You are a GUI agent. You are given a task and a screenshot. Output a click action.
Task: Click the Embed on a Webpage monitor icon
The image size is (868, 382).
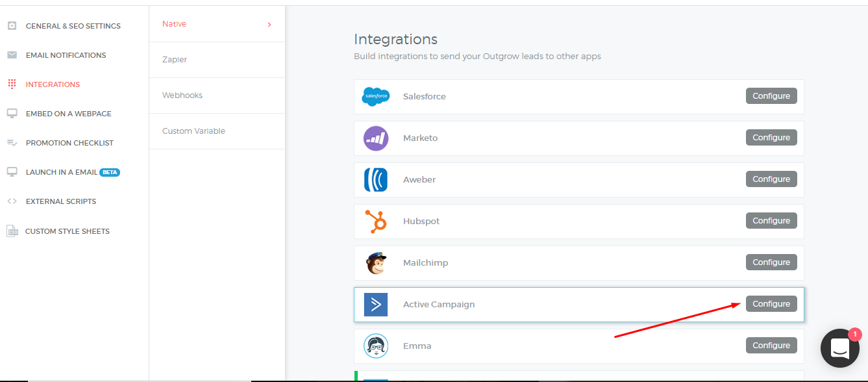point(12,114)
